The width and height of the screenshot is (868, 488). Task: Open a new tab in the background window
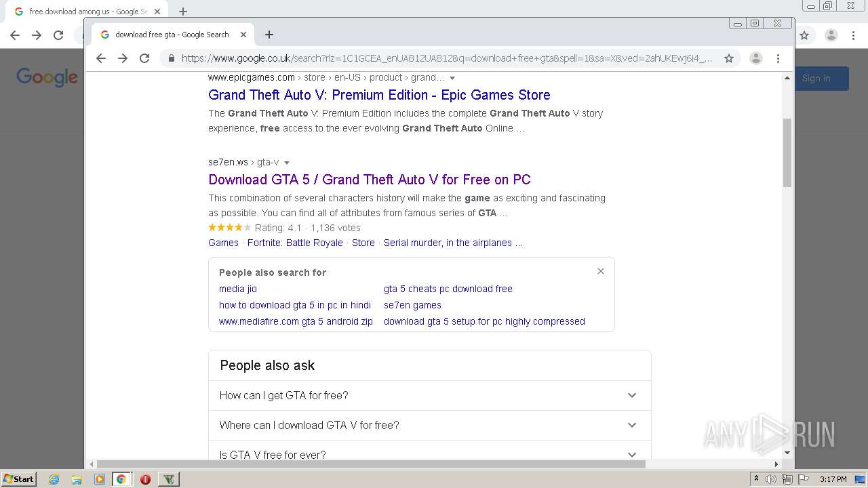(183, 12)
